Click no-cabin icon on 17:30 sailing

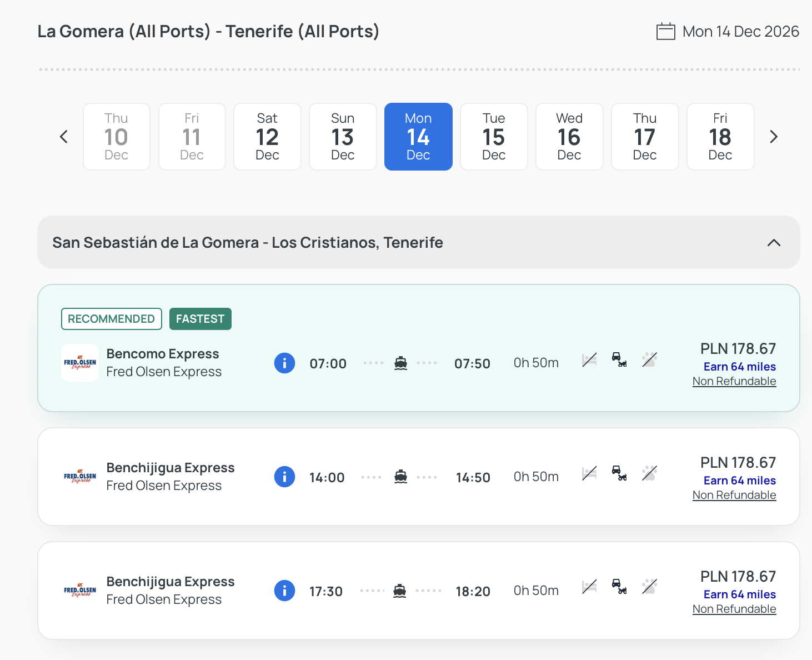tap(589, 587)
